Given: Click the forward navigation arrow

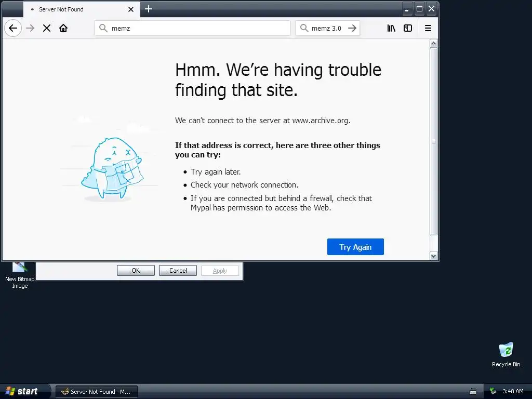Looking at the screenshot, I should (30, 28).
